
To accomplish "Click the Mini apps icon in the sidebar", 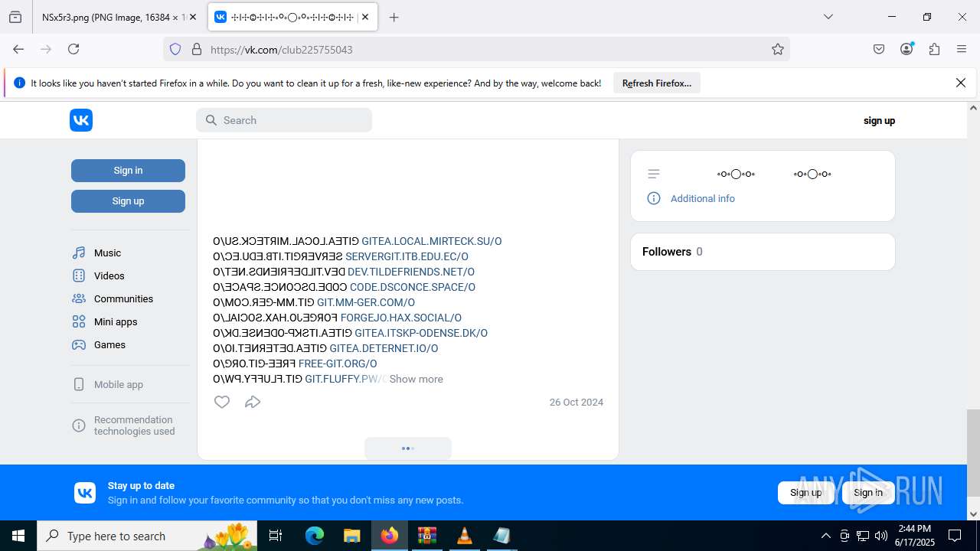I will [x=79, y=321].
